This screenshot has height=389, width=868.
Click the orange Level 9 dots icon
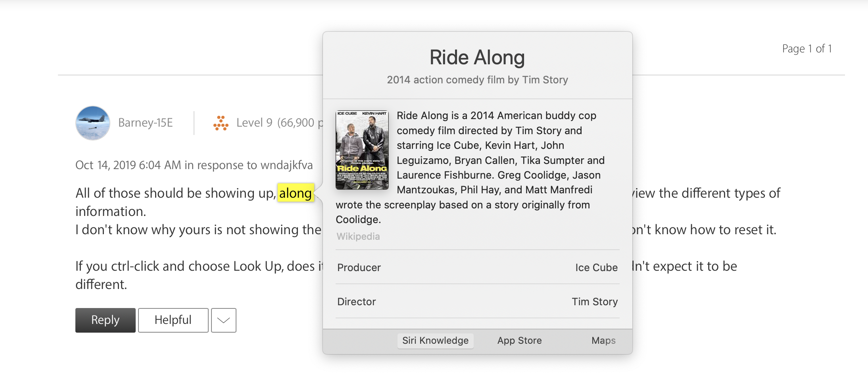tap(221, 123)
